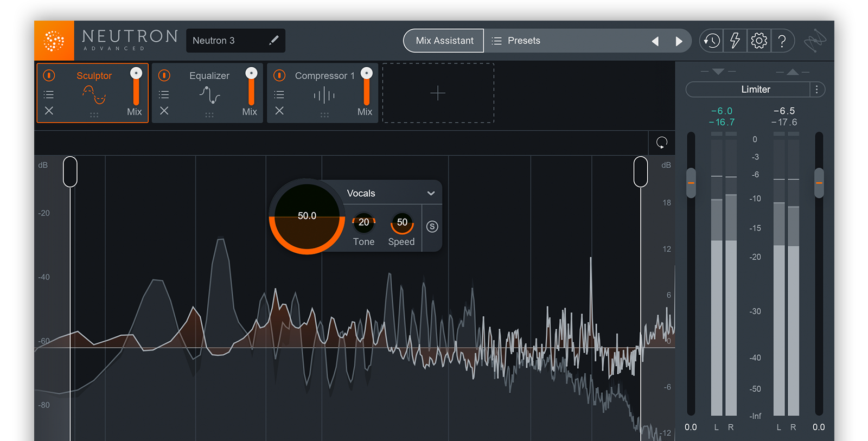
Task: Click the large 50.0 amount dial
Action: coord(307,216)
